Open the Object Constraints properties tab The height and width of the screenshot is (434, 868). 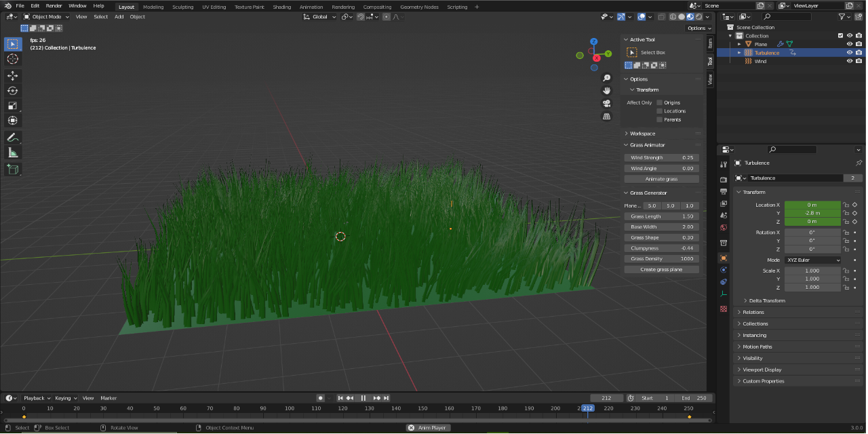pos(724,281)
